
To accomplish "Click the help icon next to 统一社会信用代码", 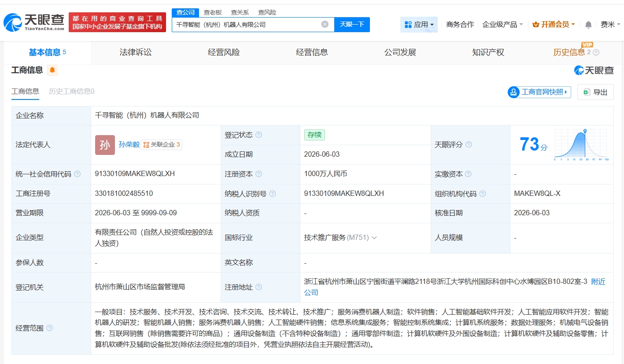I will 78,174.
